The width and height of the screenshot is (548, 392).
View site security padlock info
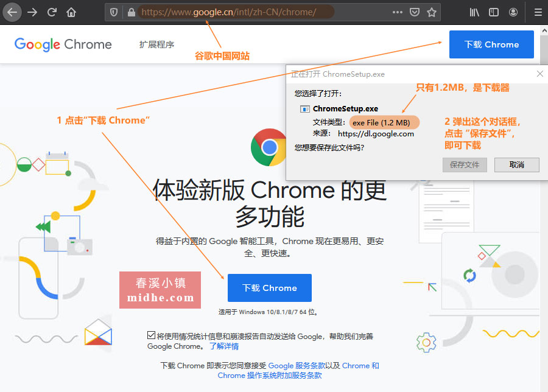point(132,12)
